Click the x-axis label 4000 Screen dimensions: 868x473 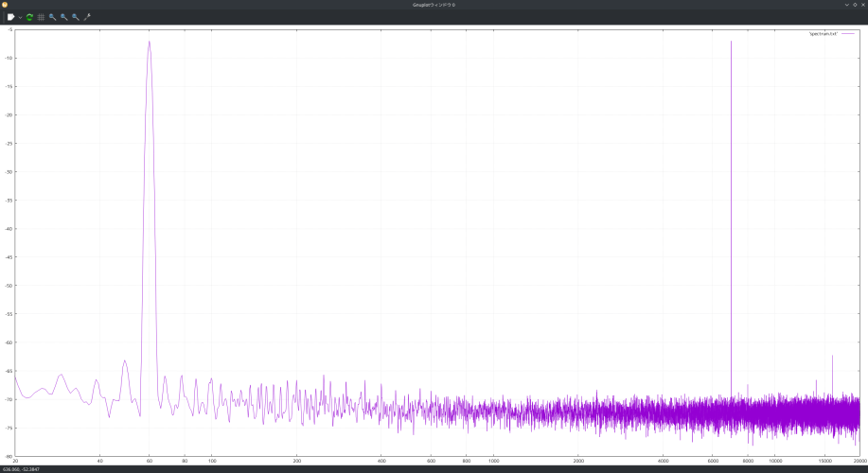tap(664, 461)
